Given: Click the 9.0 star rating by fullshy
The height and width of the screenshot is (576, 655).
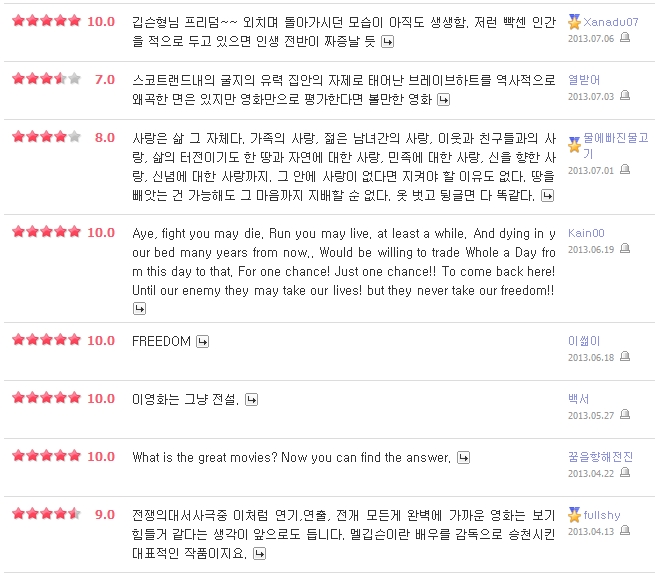Looking at the screenshot, I should (x=46, y=514).
